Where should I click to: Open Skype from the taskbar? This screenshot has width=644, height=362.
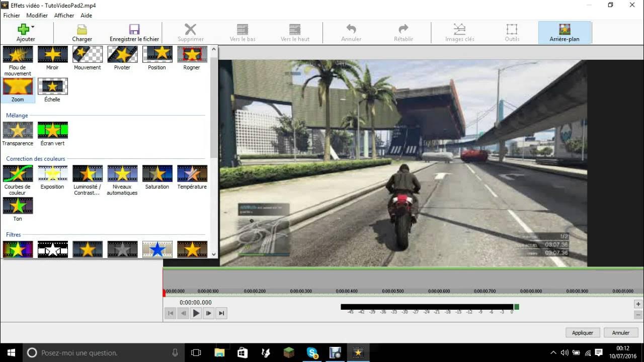pyautogui.click(x=312, y=353)
